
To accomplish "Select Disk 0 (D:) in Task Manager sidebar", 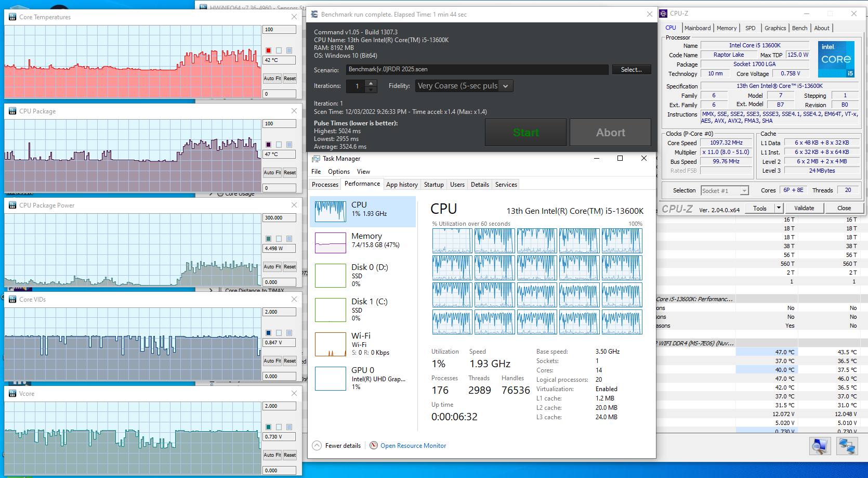I will click(x=363, y=275).
